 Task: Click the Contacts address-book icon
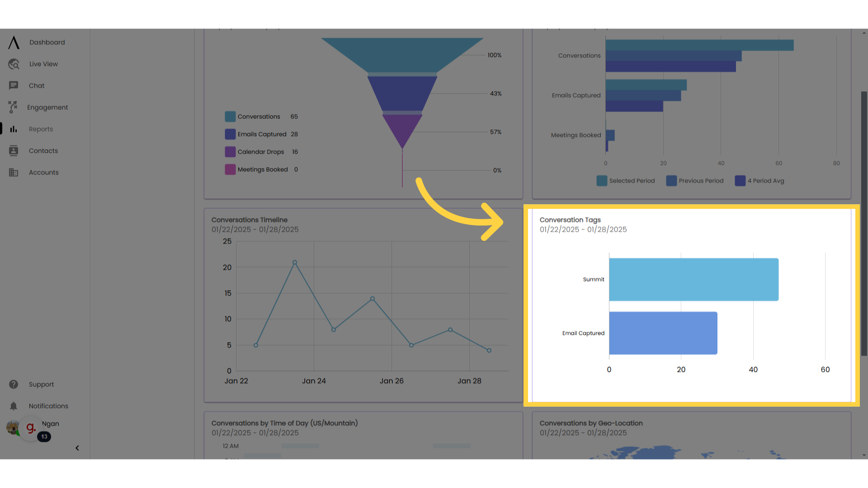14,150
